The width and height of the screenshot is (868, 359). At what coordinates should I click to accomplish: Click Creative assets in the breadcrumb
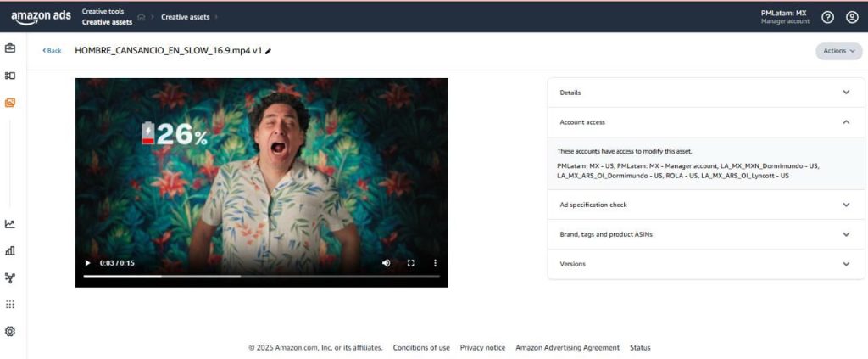[185, 17]
